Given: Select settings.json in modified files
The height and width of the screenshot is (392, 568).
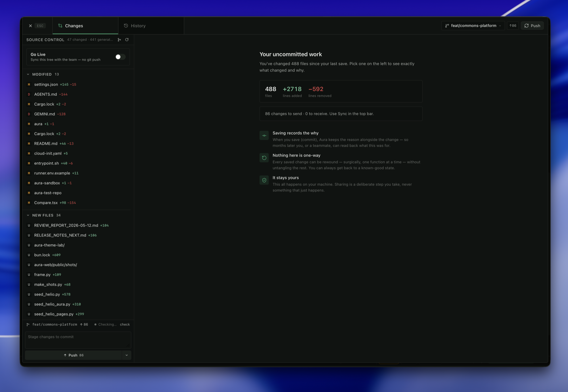Looking at the screenshot, I should pos(78,85).
